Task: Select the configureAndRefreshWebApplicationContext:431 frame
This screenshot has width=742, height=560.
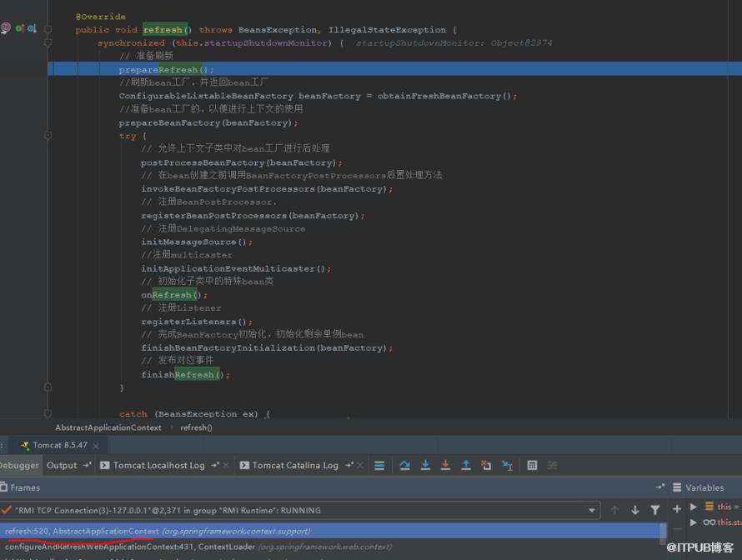Action: click(331, 547)
